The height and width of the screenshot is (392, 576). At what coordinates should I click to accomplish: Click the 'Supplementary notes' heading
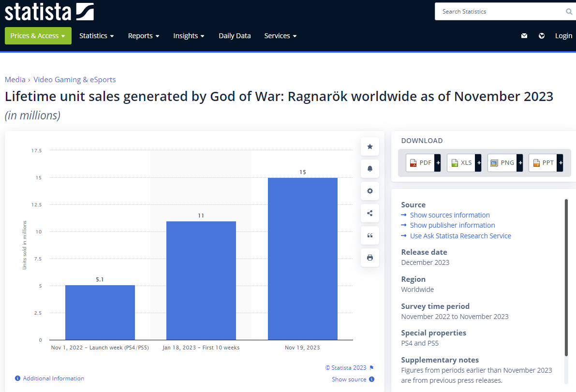coord(440,360)
